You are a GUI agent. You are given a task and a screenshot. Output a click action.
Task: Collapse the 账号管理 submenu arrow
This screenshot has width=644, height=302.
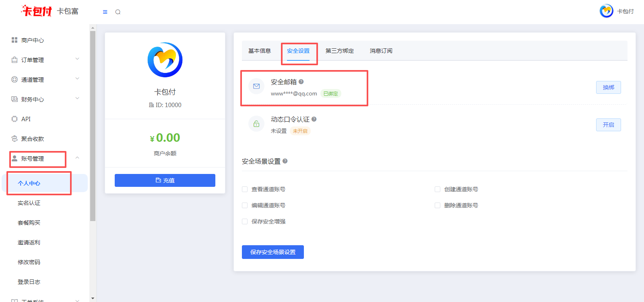[x=77, y=158]
